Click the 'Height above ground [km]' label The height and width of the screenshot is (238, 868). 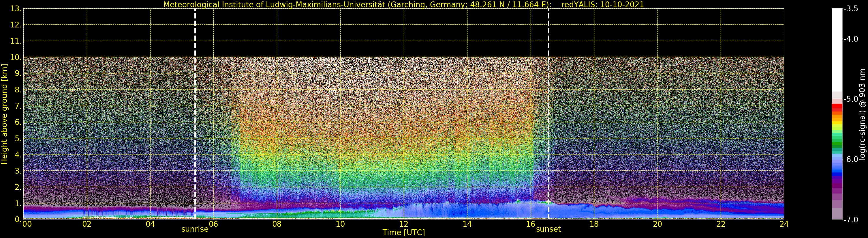click(4, 114)
